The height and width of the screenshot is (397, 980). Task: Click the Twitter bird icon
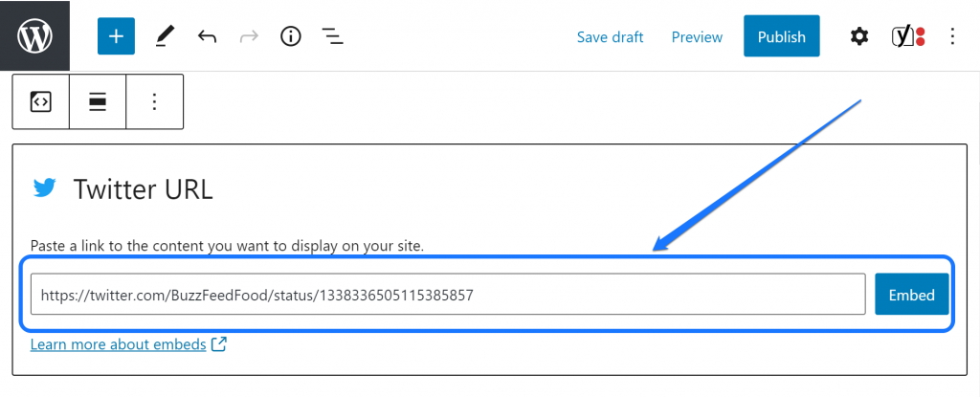click(x=44, y=187)
